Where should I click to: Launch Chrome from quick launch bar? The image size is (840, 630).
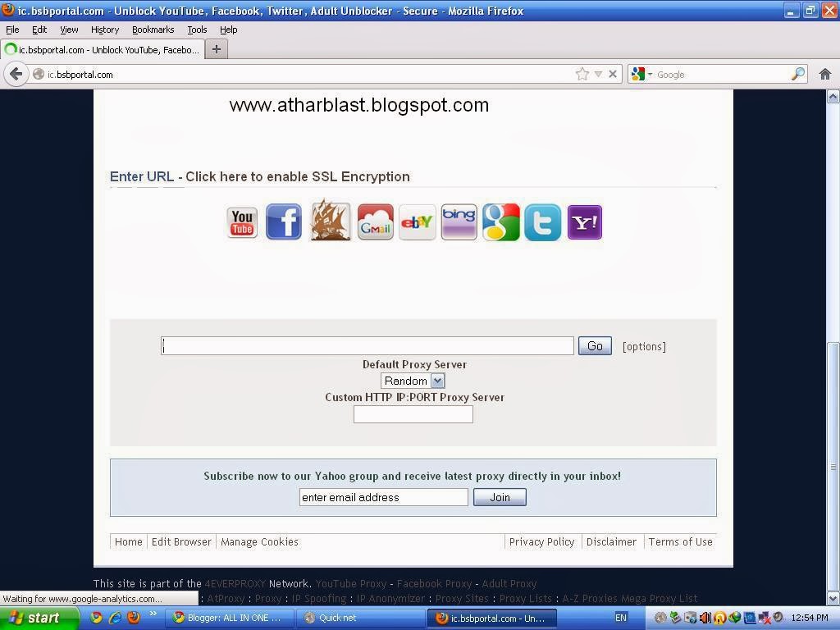[x=97, y=618]
